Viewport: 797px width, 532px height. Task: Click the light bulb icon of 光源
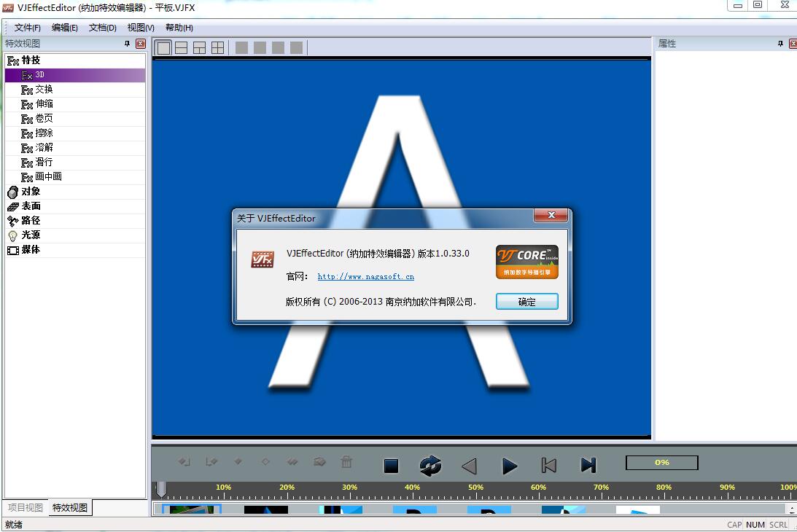[12, 236]
